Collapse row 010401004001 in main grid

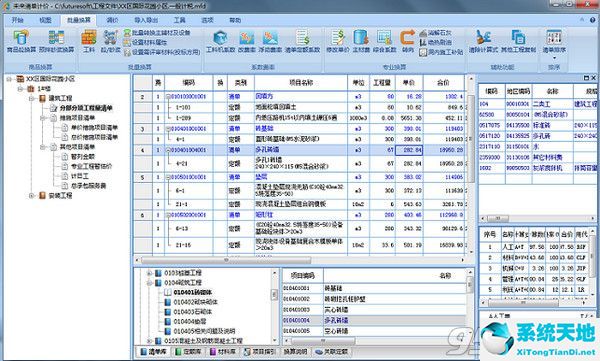click(168, 150)
